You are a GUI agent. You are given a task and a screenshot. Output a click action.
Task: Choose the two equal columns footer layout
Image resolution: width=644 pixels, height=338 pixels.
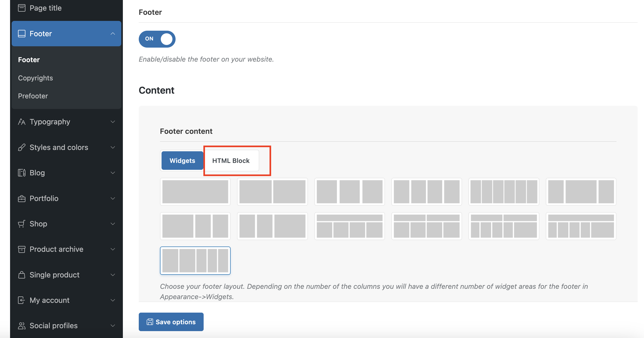point(272,192)
